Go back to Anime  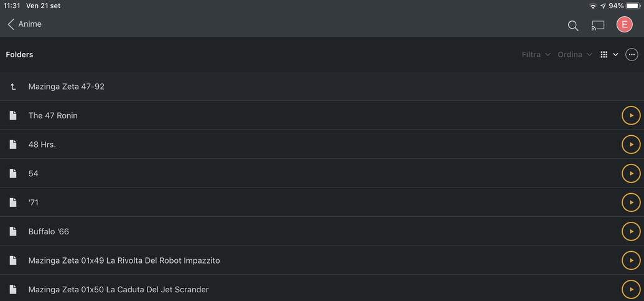coord(24,24)
